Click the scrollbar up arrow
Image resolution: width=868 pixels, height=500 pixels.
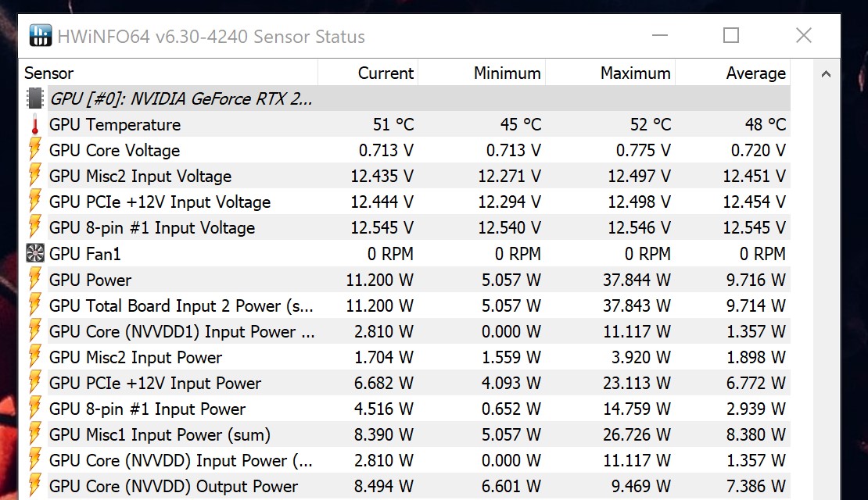(826, 73)
